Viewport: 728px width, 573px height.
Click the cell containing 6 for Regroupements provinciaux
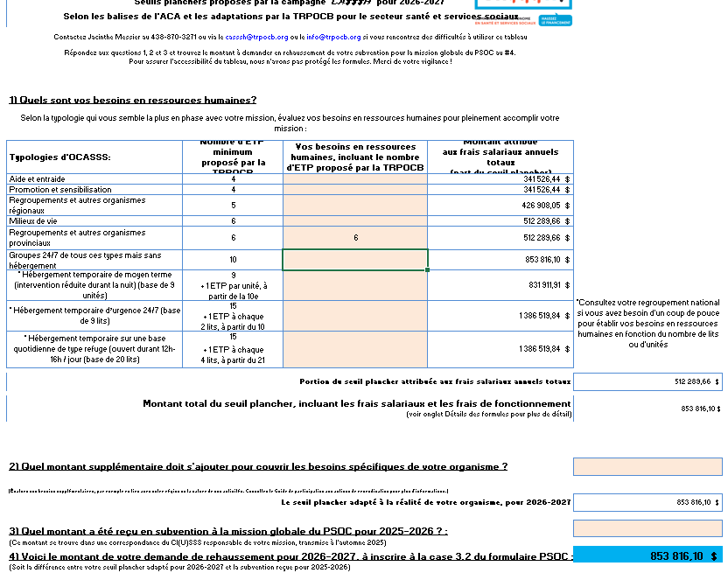[354, 238]
